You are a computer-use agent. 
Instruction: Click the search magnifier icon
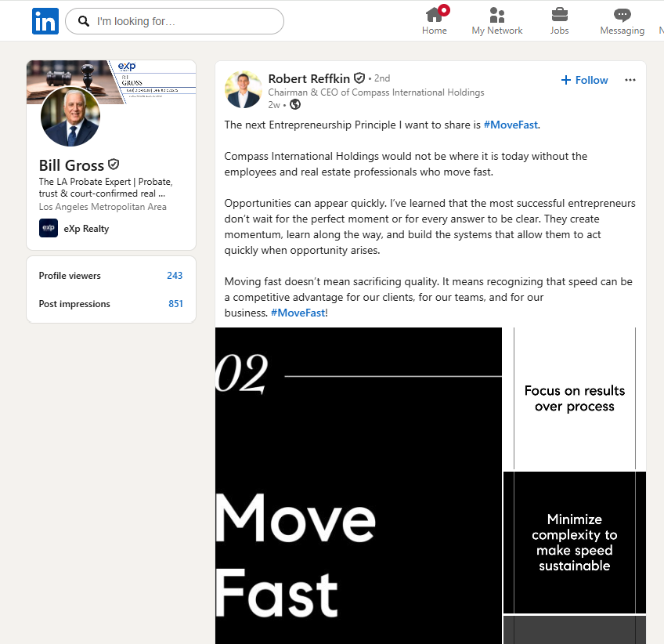pyautogui.click(x=84, y=21)
